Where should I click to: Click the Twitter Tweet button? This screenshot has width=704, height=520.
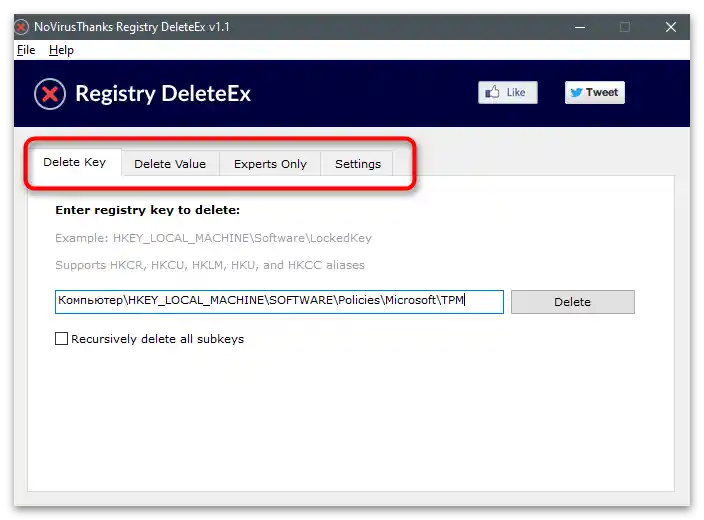pos(594,93)
